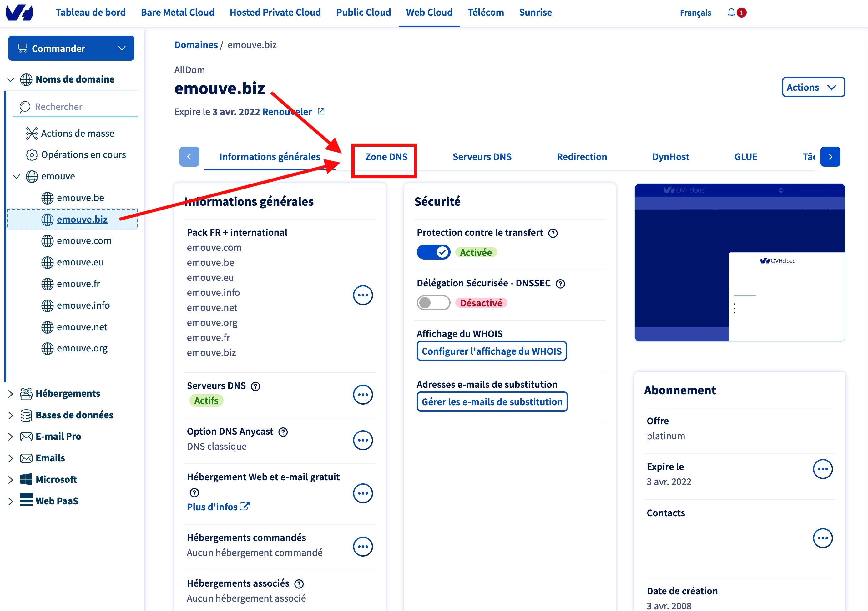Click Domaines breadcrumb link
Image resolution: width=868 pixels, height=611 pixels.
[196, 45]
